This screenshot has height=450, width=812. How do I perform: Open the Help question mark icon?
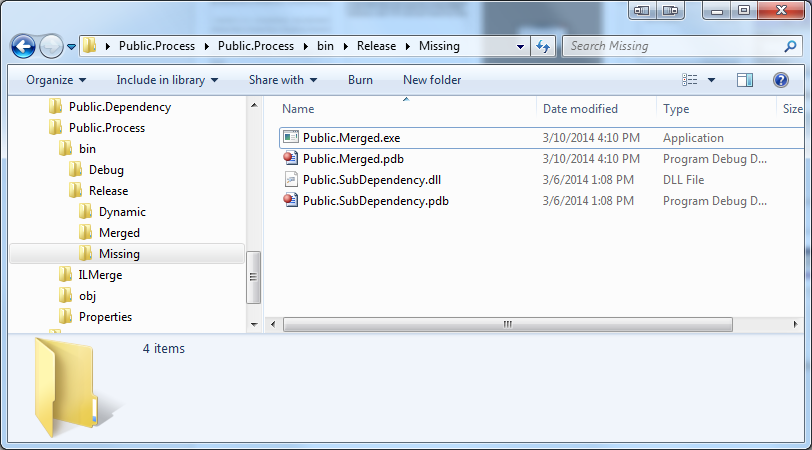(x=780, y=80)
